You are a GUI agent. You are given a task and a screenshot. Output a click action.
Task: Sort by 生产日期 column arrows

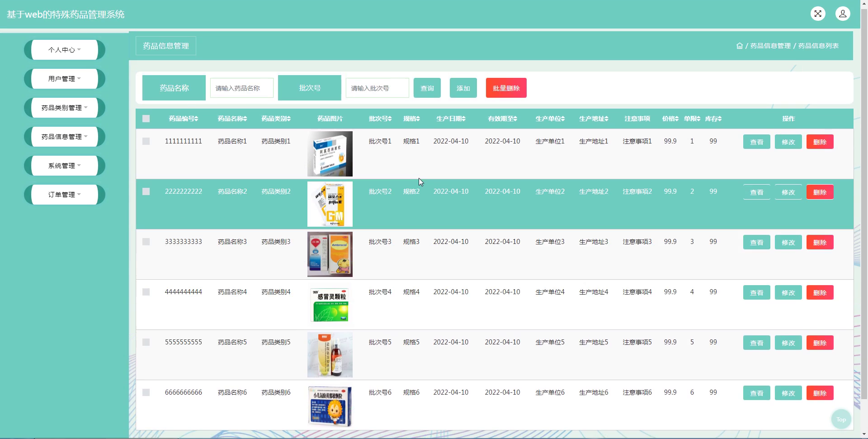point(463,119)
